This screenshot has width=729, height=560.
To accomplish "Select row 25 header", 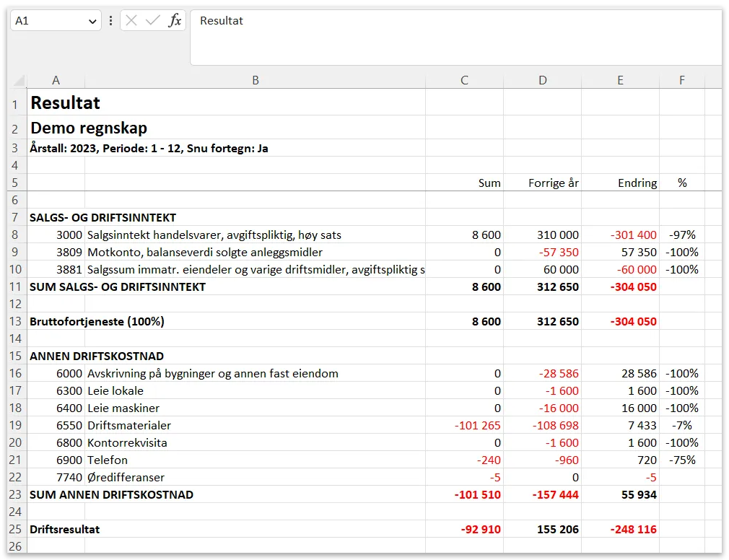I will point(14,529).
